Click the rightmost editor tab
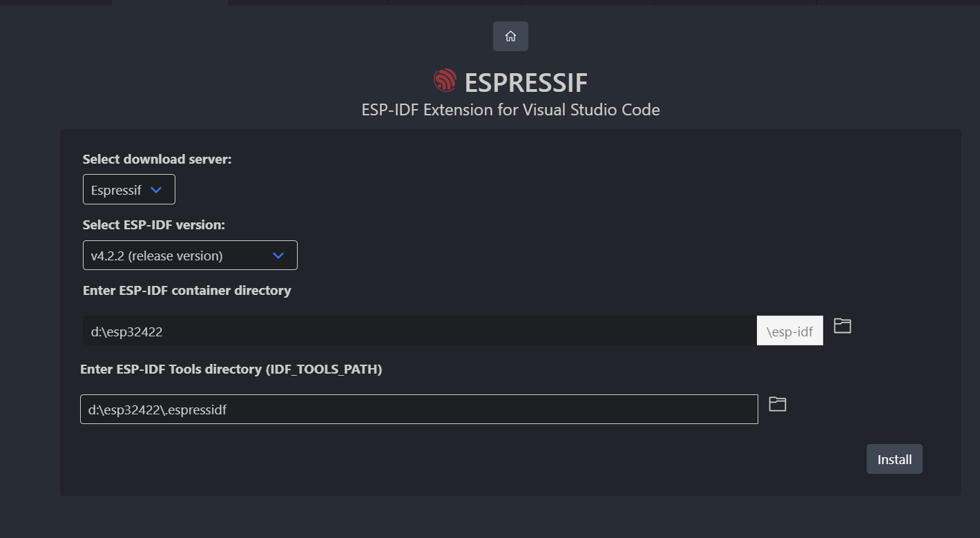The width and height of the screenshot is (980, 538). coord(898,3)
